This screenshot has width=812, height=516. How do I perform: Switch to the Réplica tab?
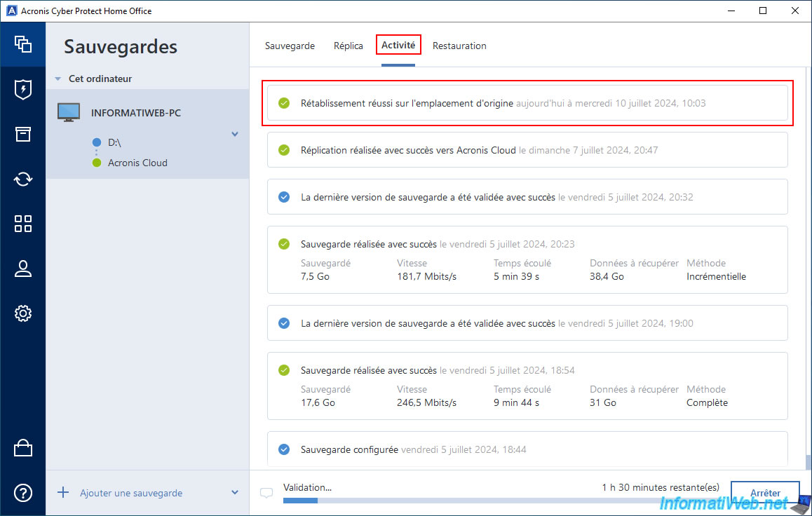tap(348, 46)
